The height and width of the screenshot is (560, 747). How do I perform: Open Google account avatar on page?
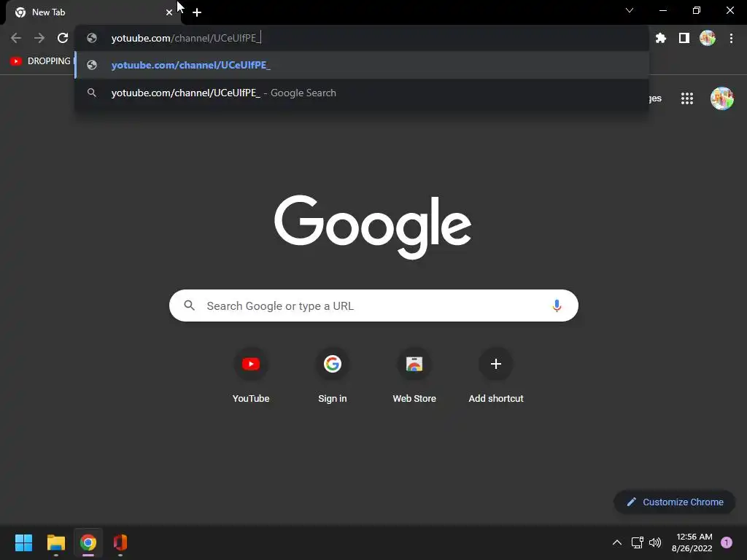[x=722, y=98]
